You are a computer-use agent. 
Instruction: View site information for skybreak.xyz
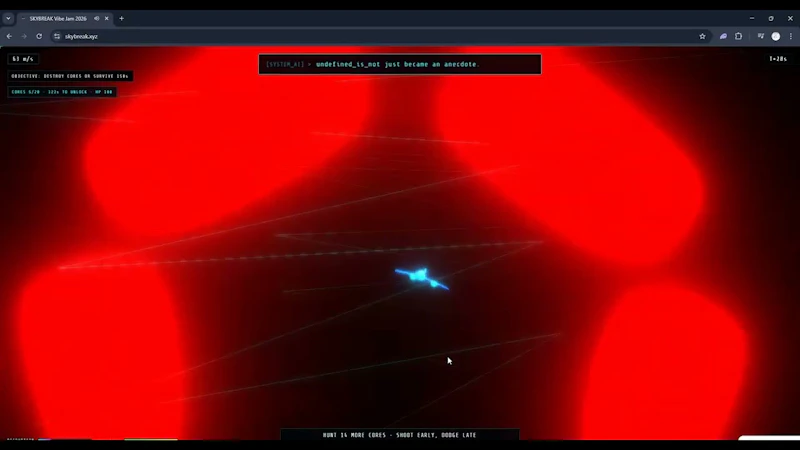click(57, 36)
